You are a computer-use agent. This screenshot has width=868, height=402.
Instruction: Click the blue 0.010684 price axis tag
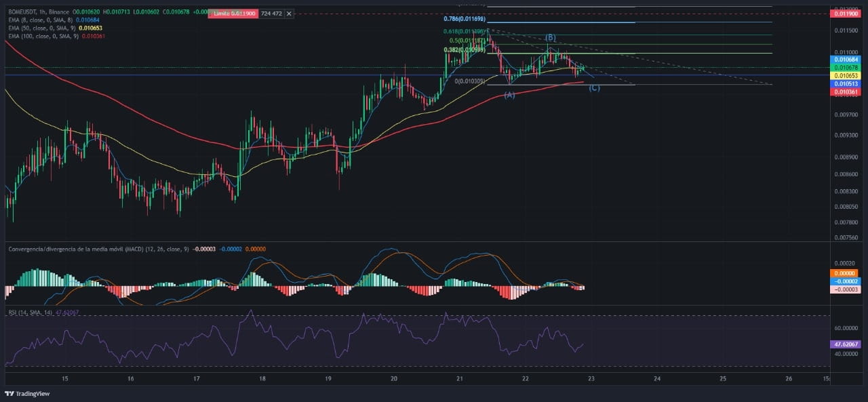(x=846, y=60)
